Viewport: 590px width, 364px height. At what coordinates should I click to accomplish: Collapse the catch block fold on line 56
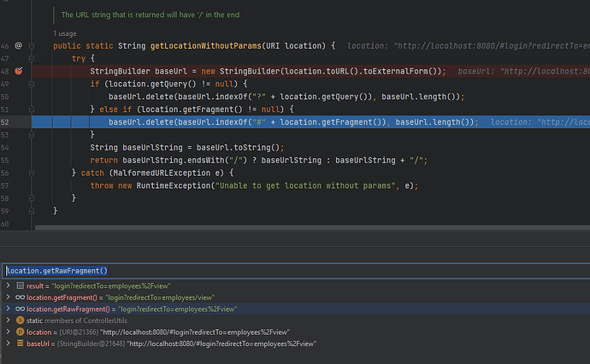coord(32,173)
